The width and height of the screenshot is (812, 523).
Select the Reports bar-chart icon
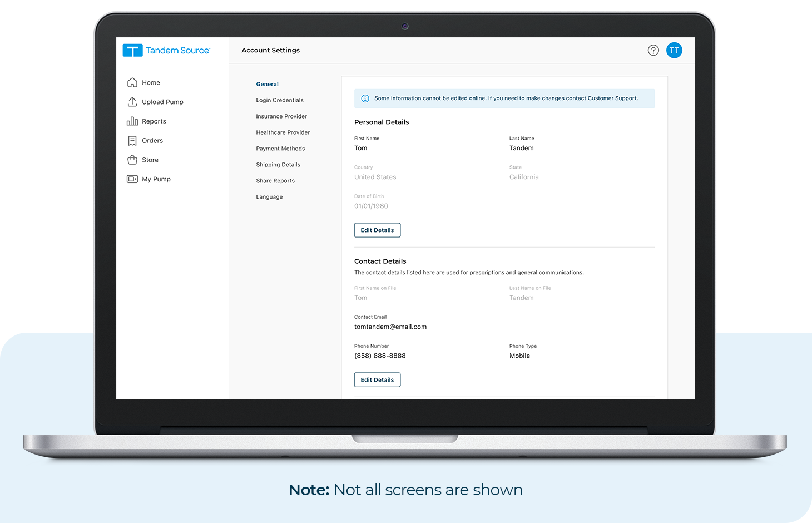133,121
